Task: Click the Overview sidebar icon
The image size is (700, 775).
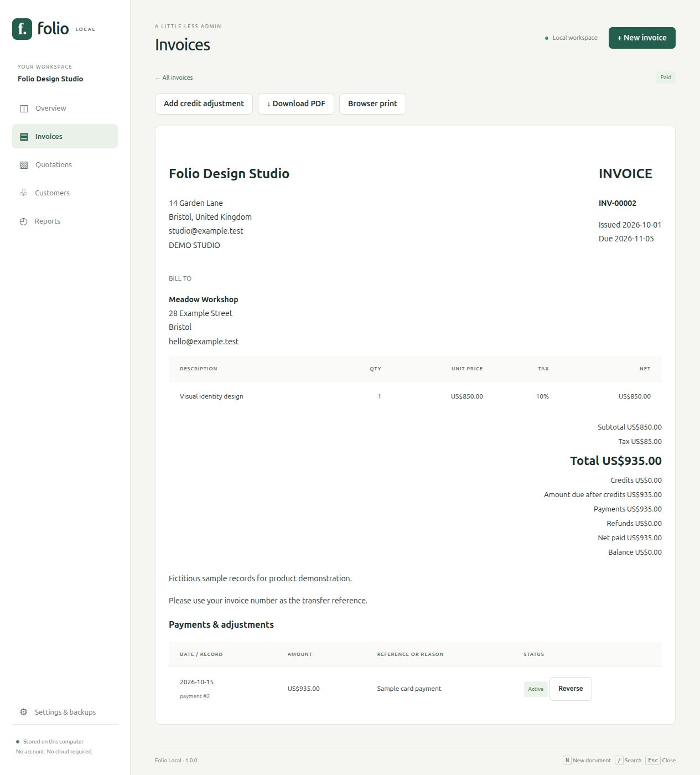Action: tap(24, 108)
